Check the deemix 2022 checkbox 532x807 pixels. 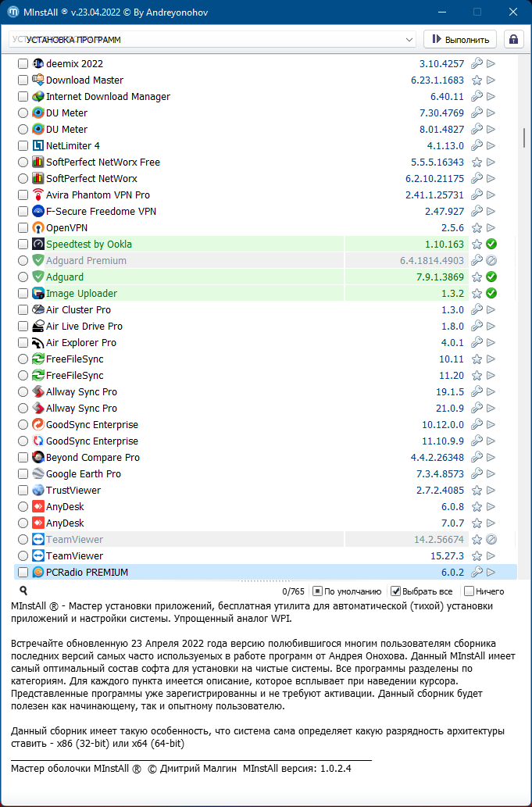pyautogui.click(x=23, y=64)
